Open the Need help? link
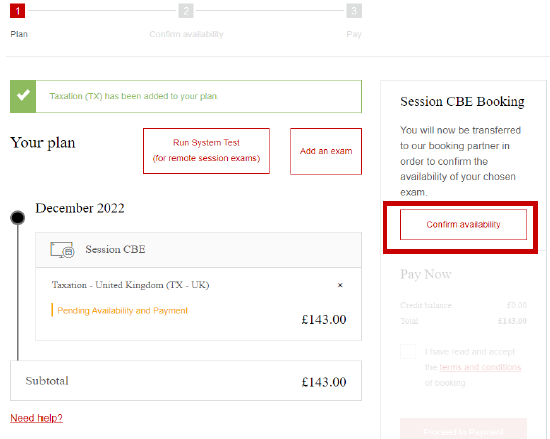 pyautogui.click(x=36, y=418)
